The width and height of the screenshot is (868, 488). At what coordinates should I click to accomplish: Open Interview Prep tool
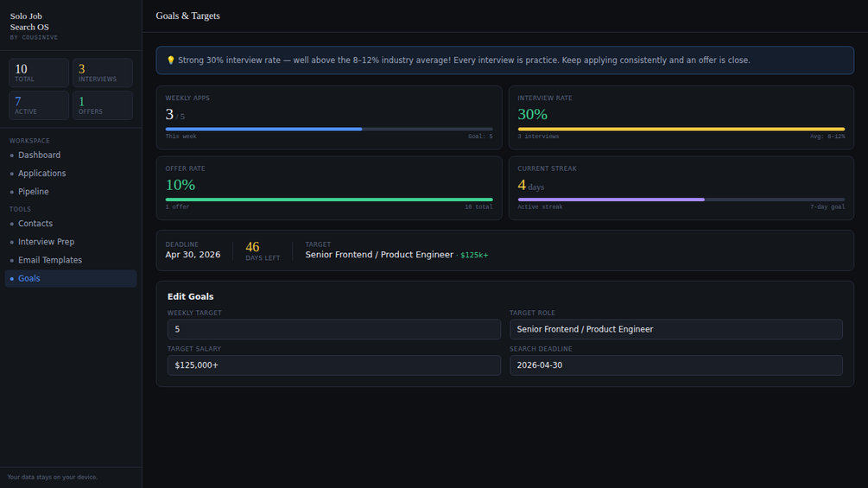pos(71,242)
